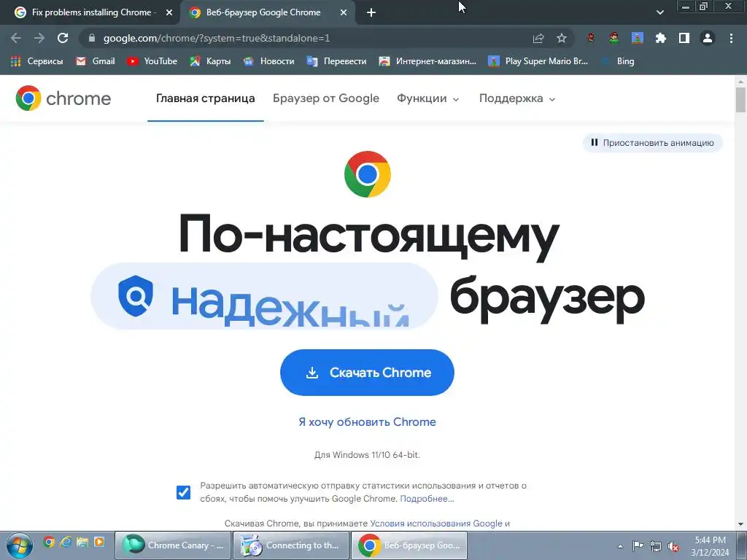The height and width of the screenshot is (560, 747).
Task: Launch pinned Chrome icon in quick launch
Action: tap(49, 542)
